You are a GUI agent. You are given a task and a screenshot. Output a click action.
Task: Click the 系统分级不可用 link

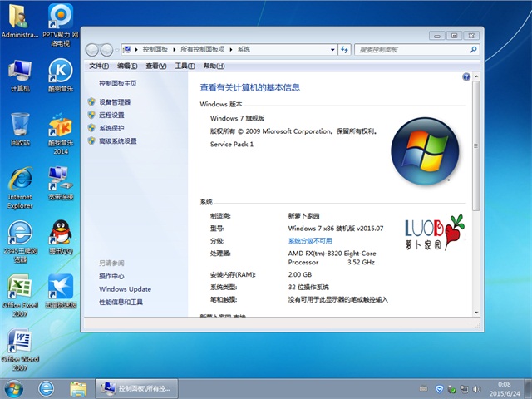[310, 241]
